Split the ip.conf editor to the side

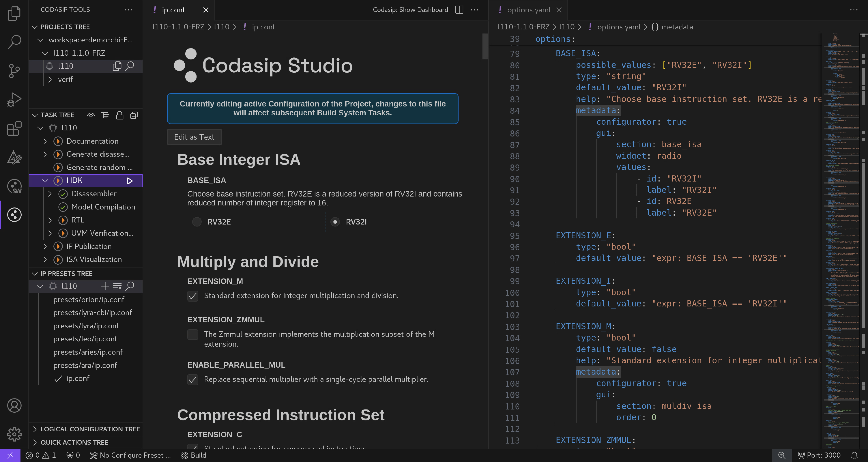point(459,10)
